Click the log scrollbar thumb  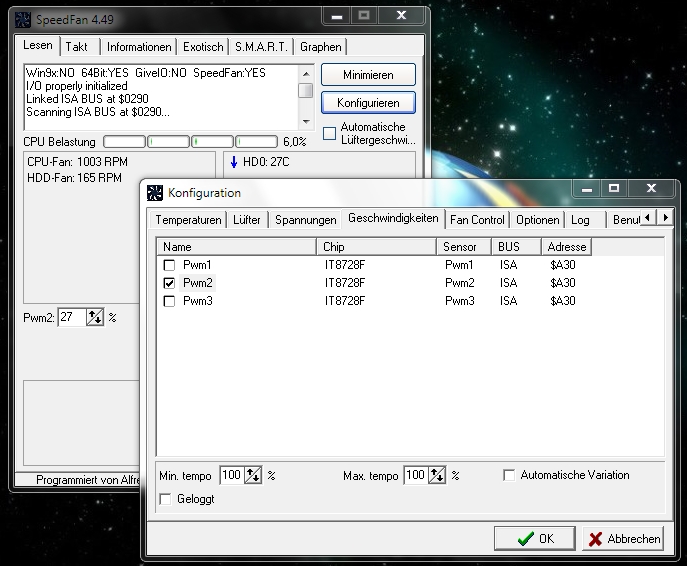(305, 91)
